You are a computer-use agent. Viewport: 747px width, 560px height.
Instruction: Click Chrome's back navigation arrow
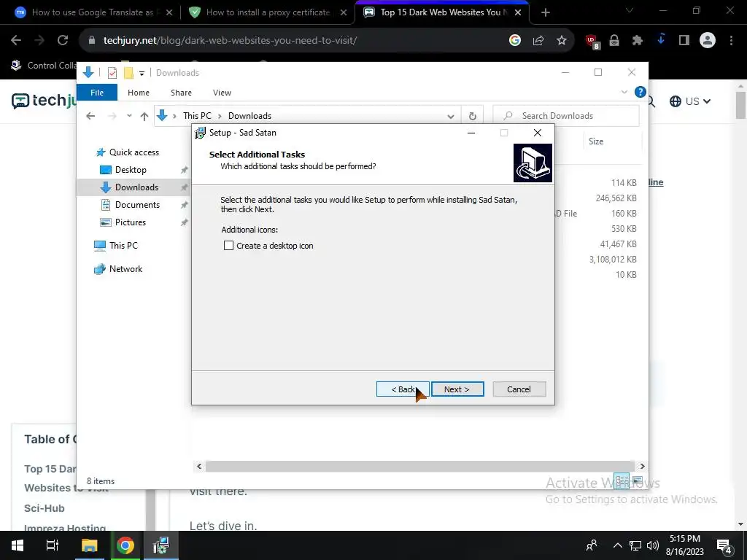[x=16, y=41]
